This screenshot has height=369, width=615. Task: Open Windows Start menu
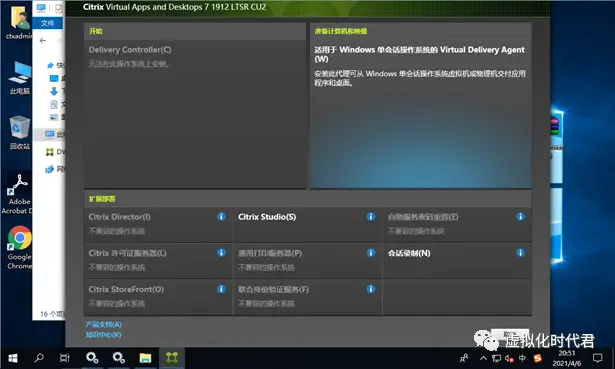tap(13, 358)
